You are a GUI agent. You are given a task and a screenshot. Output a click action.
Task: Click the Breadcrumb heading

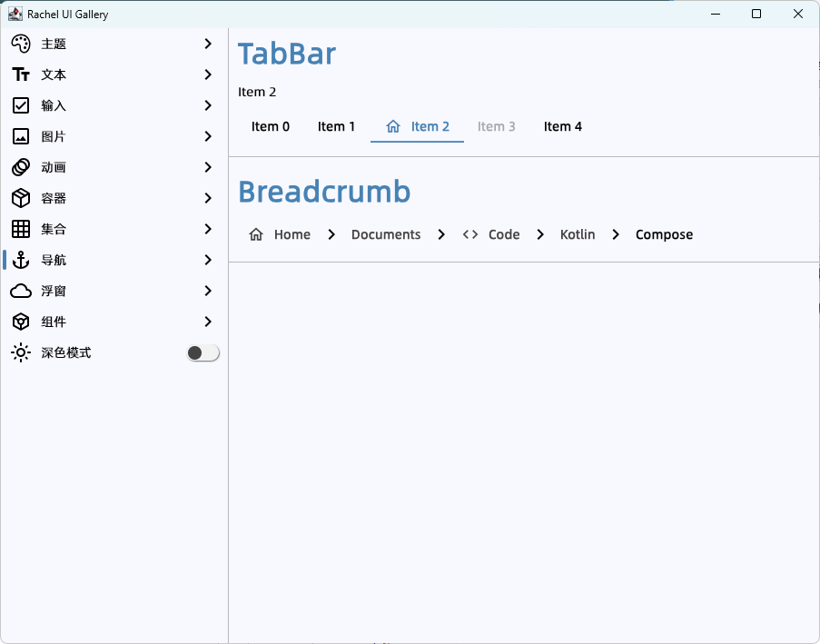coord(324,192)
